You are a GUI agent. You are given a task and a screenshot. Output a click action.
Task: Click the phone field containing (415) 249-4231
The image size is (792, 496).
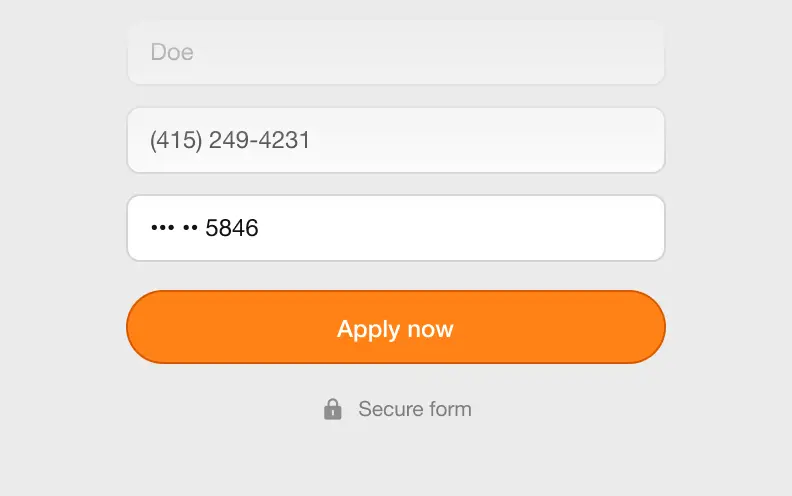coord(396,140)
